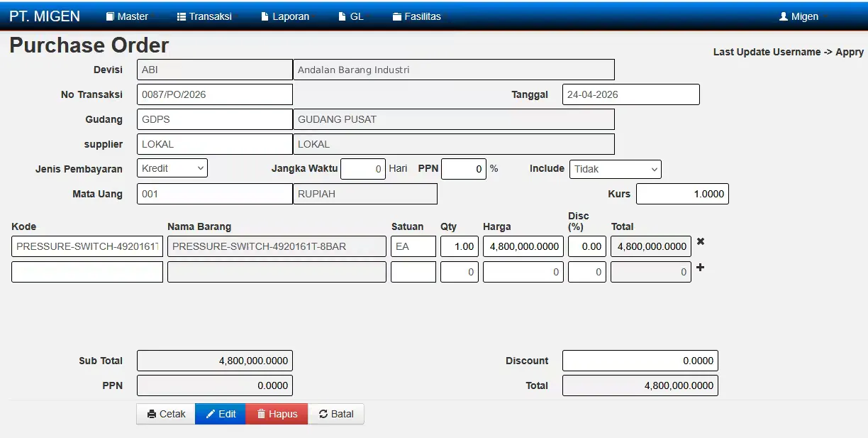Open the Master menu
This screenshot has height=438, width=868.
pyautogui.click(x=127, y=16)
